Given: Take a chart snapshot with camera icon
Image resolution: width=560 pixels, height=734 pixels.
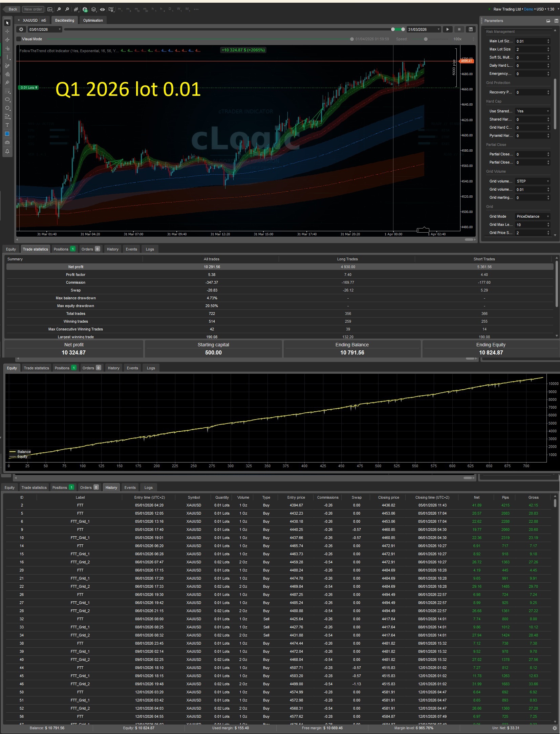Looking at the screenshot, I should pos(7,143).
